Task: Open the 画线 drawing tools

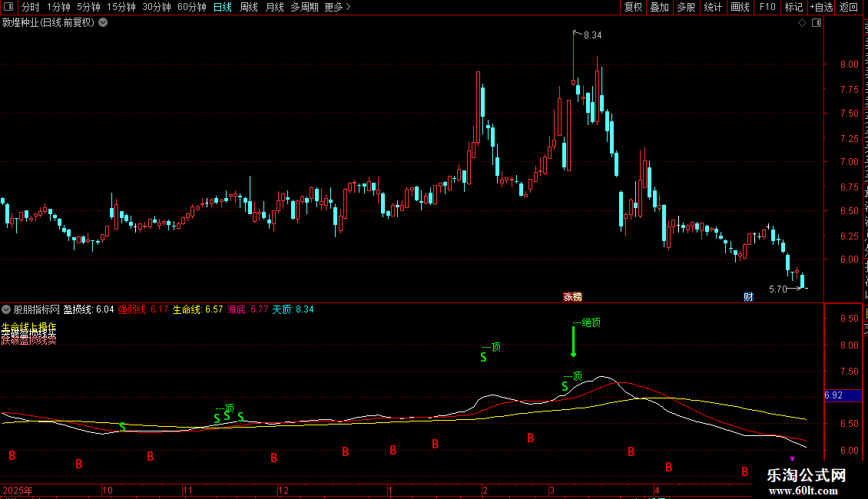Action: point(740,7)
